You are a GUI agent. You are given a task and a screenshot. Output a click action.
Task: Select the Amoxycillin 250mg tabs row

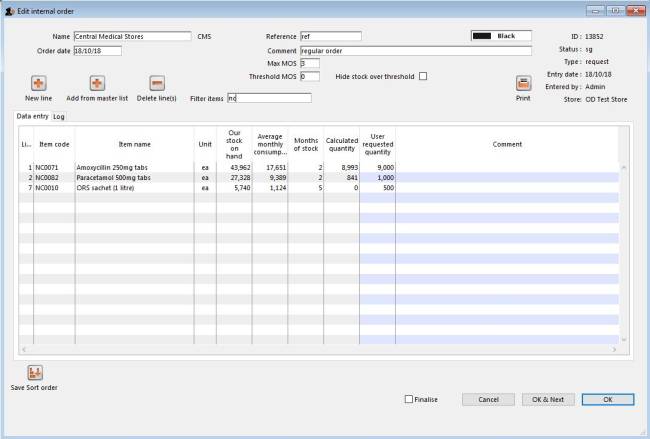[135, 167]
